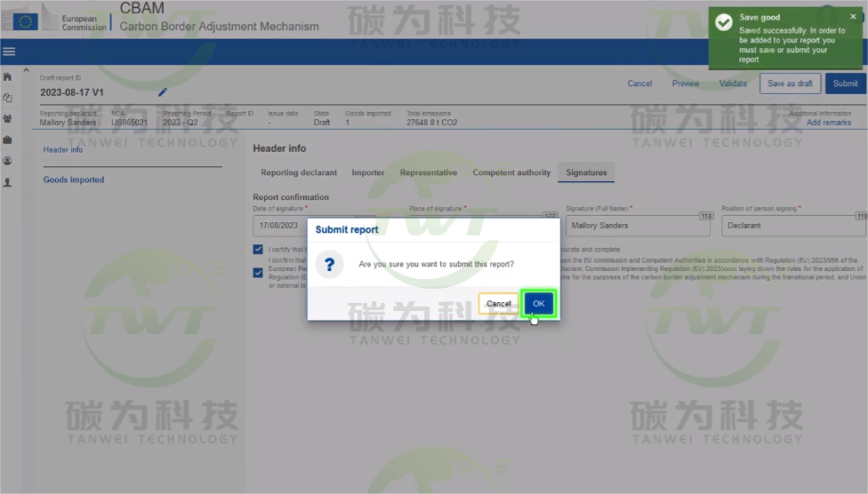This screenshot has width=868, height=494.
Task: Switch to the Representative tab
Action: coord(429,172)
